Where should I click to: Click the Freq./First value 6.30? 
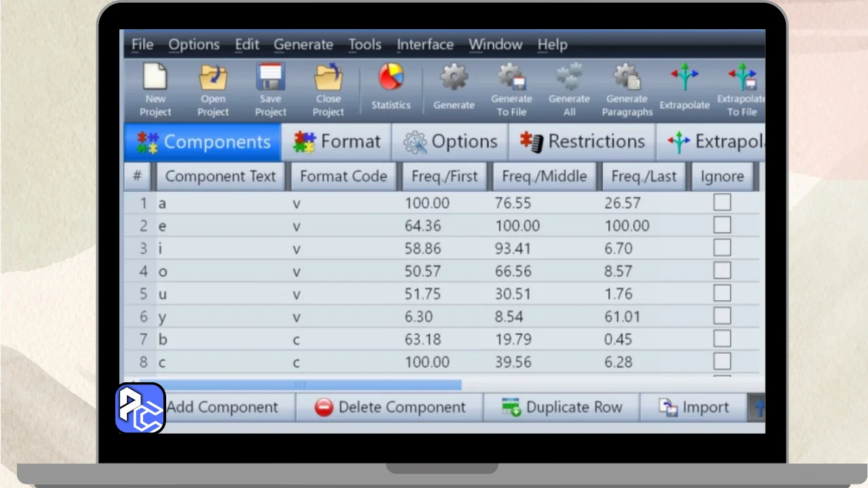click(418, 317)
